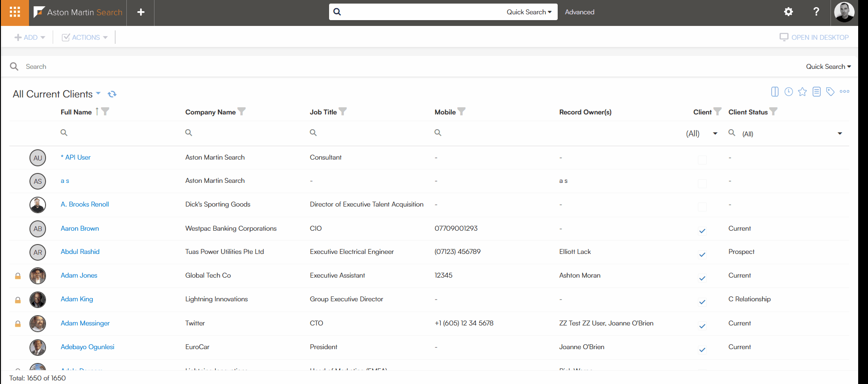Click the Full Name filter search field
Image resolution: width=868 pixels, height=384 pixels.
tap(118, 133)
